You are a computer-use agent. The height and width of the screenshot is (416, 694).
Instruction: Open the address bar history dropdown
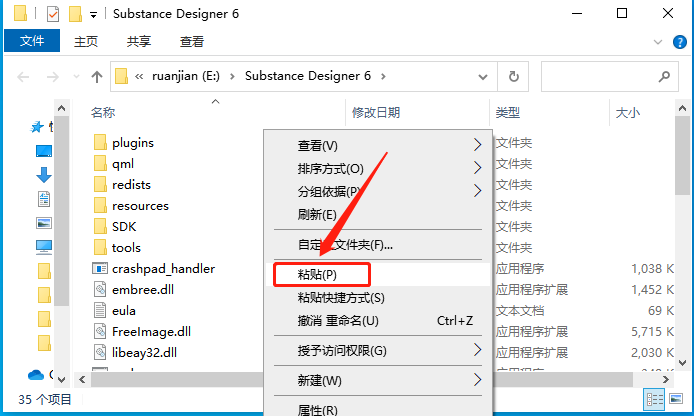[x=483, y=77]
